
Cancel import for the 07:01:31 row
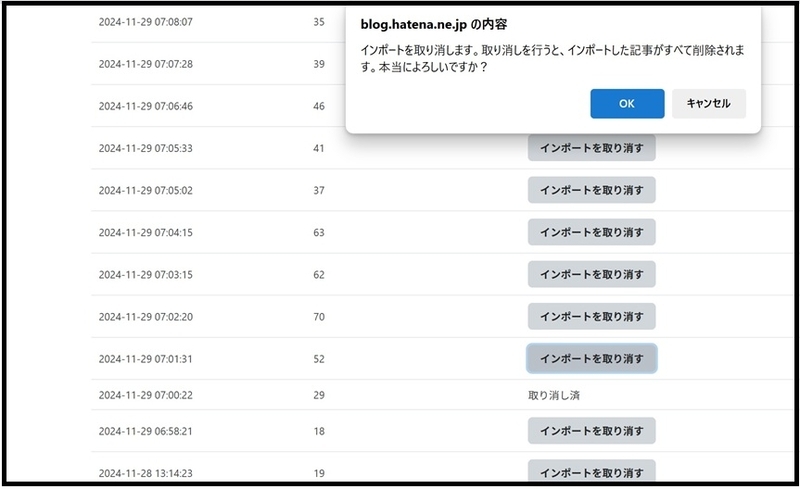pyautogui.click(x=591, y=358)
